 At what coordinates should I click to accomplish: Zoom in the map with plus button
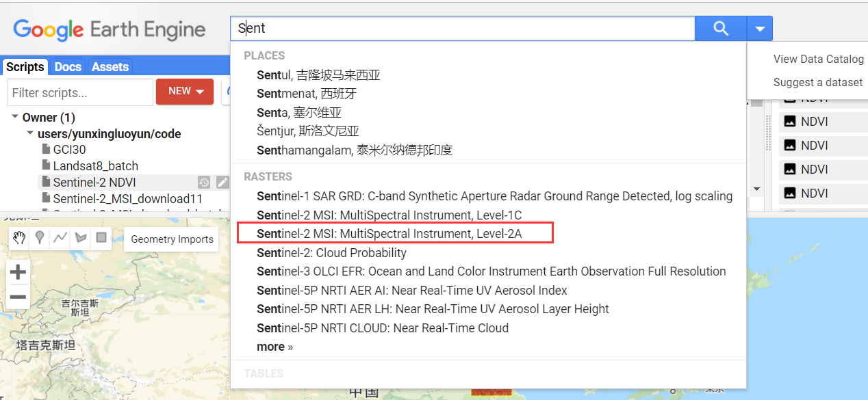[x=18, y=272]
